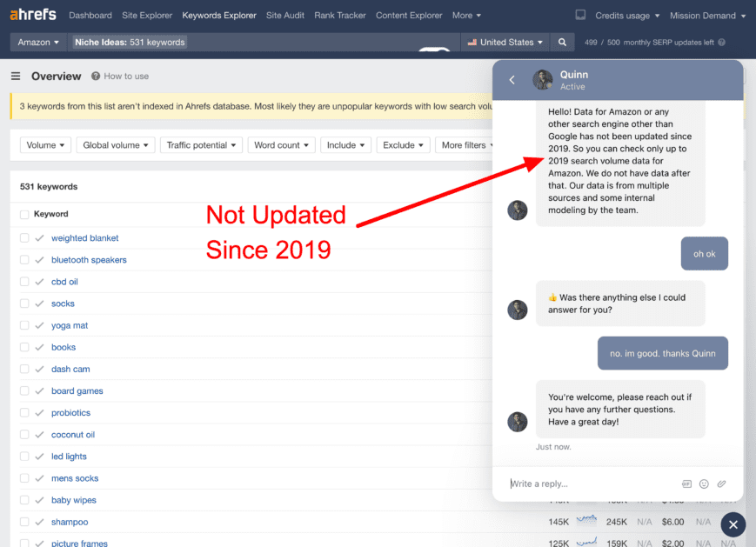756x547 pixels.
Task: Expand the More navigation menu
Action: coord(466,16)
